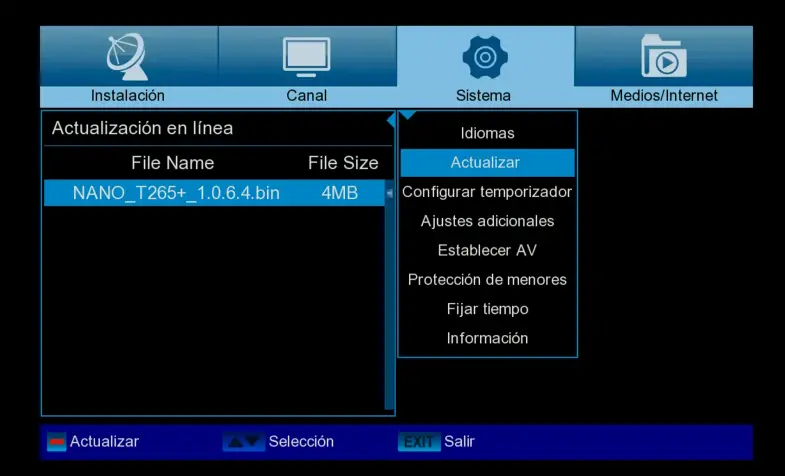
Task: Open Información menu entry
Action: point(488,338)
